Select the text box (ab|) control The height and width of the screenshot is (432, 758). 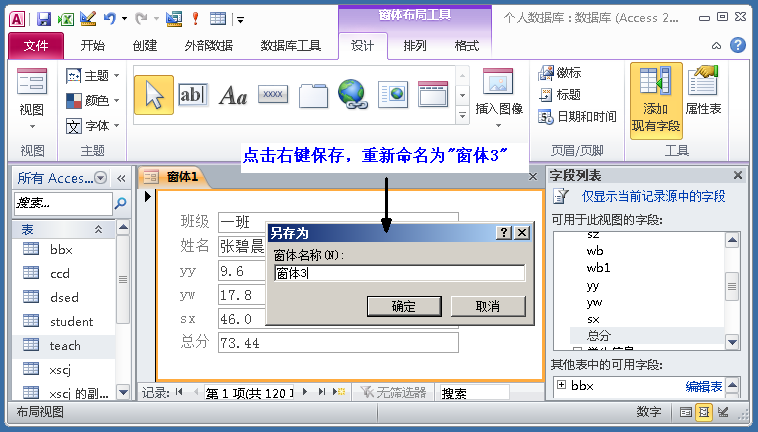point(193,95)
